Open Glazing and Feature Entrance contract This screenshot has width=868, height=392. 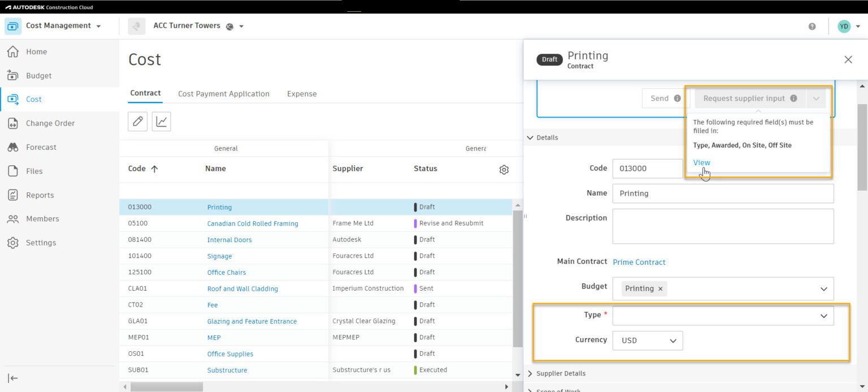252,321
